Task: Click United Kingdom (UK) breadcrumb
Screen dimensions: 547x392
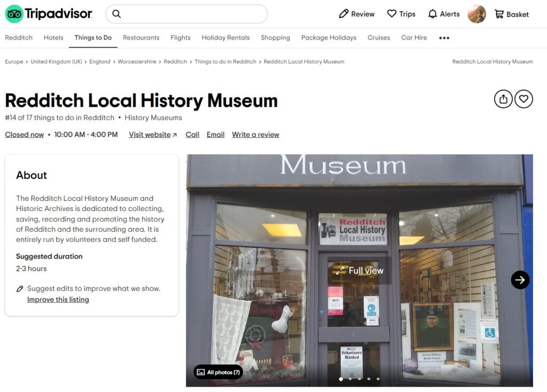Action: point(56,62)
